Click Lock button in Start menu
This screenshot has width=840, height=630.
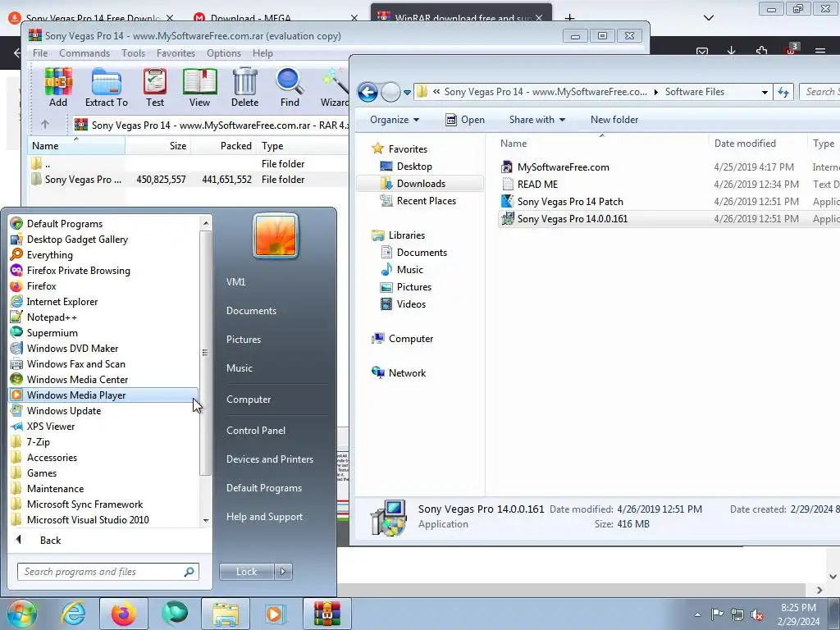pyautogui.click(x=246, y=572)
